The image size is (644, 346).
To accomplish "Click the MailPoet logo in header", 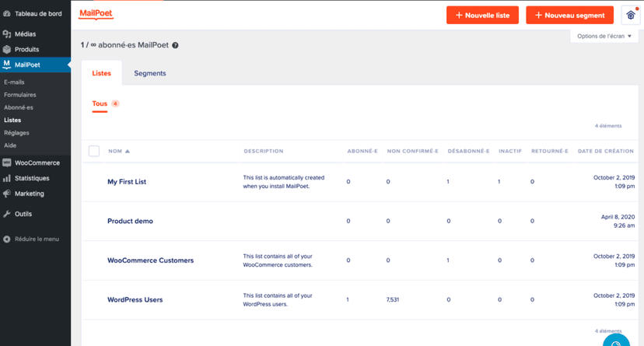I will point(96,14).
